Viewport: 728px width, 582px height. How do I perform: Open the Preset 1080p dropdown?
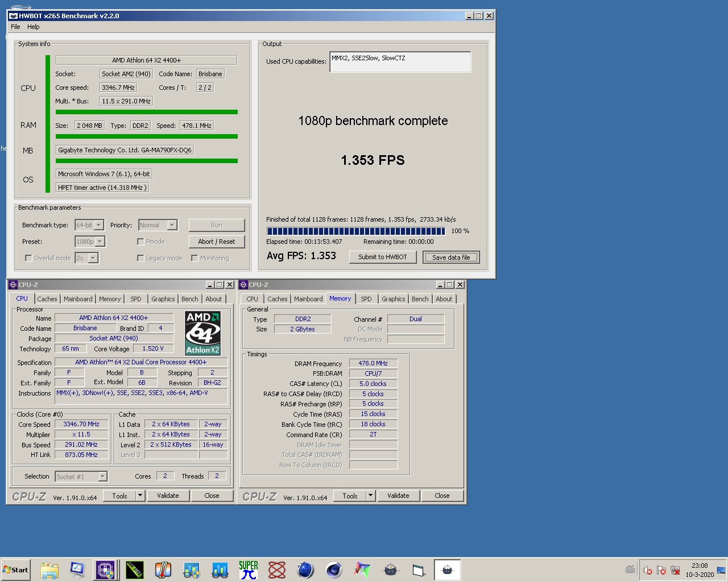tap(90, 242)
